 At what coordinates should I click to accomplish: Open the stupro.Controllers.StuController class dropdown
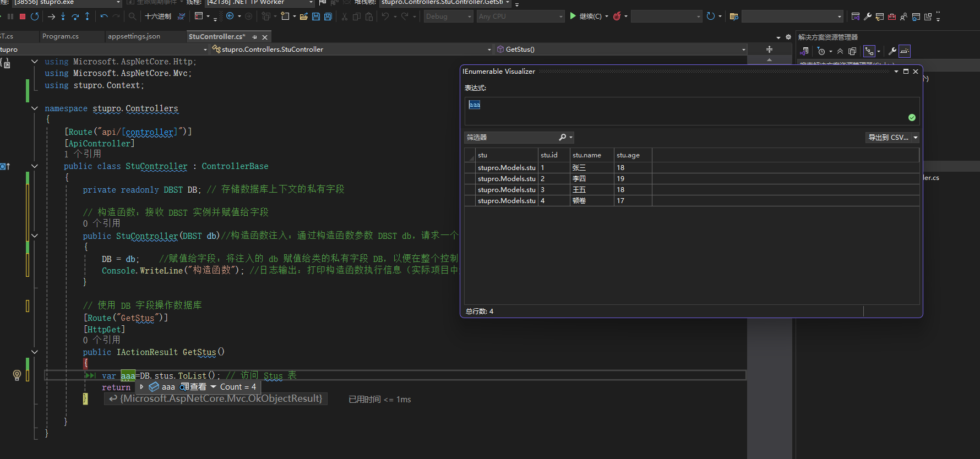click(x=352, y=50)
